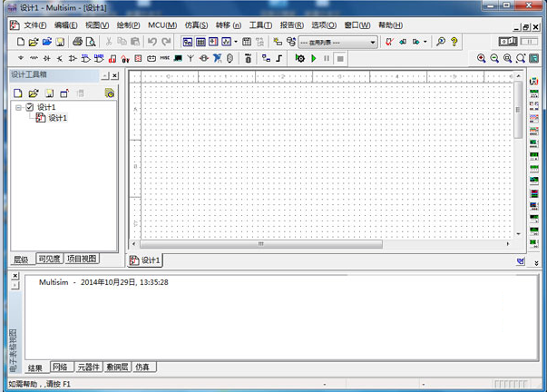Click the Multimeter instrument icon
The height and width of the screenshot is (392, 547).
click(533, 83)
